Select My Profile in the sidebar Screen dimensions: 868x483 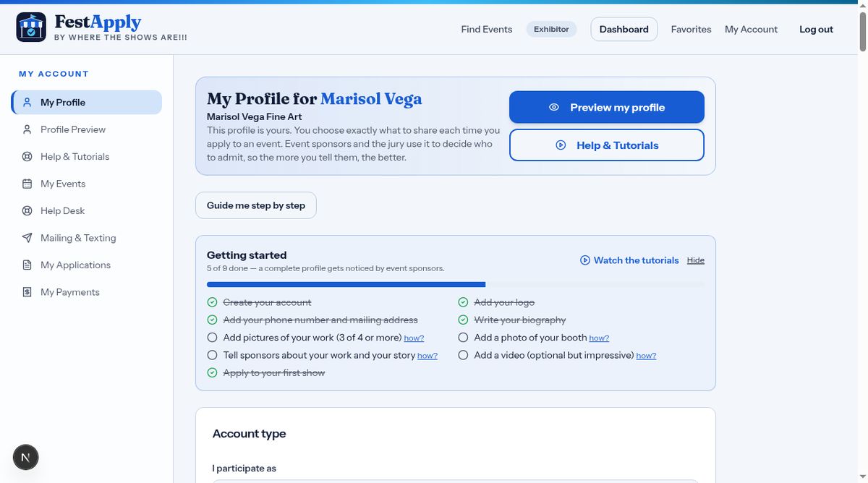(x=87, y=102)
